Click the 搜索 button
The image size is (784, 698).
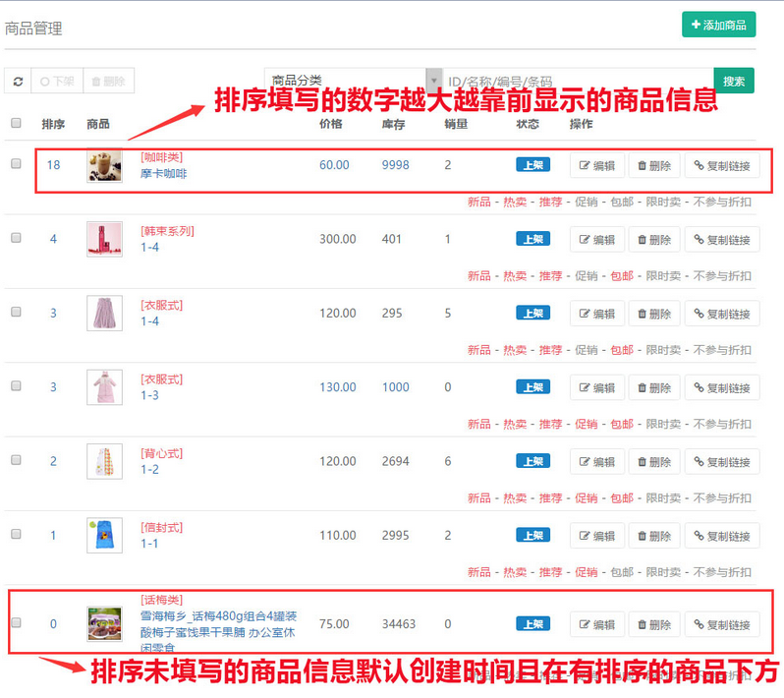click(733, 82)
